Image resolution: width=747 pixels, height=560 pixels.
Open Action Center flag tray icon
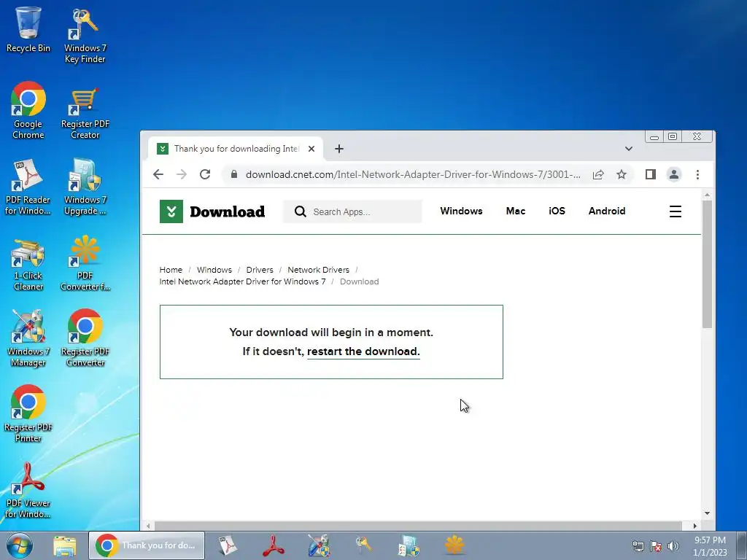(x=656, y=545)
